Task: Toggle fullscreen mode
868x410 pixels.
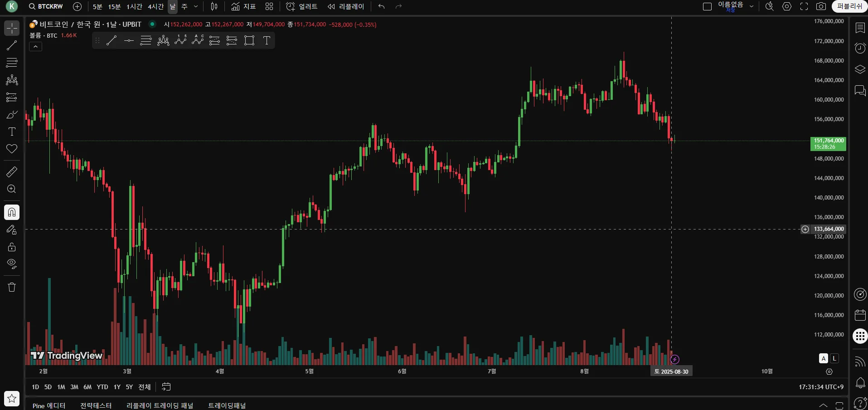Action: pos(804,6)
